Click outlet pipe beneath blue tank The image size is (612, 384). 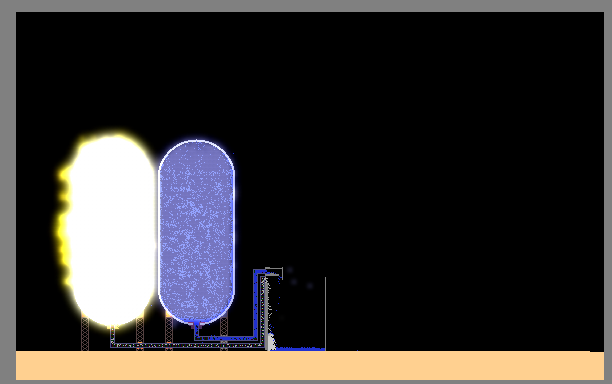pos(196,331)
